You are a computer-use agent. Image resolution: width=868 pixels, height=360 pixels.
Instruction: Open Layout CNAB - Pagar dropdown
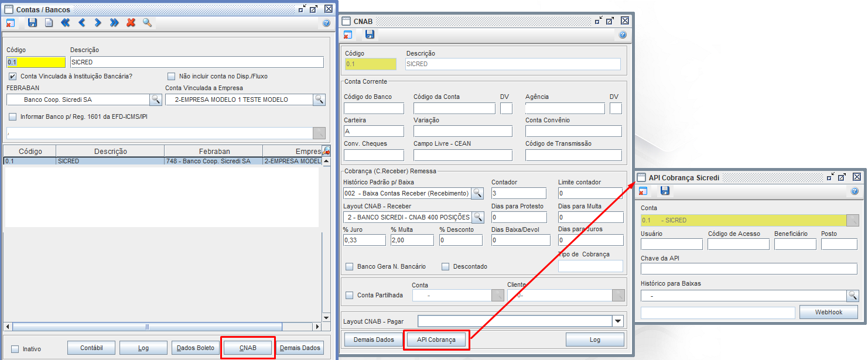[x=617, y=321]
